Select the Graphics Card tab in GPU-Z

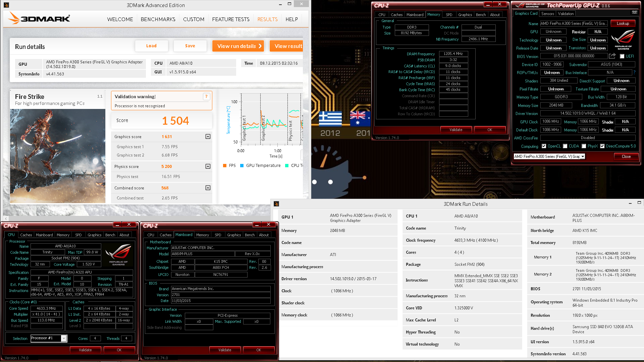pyautogui.click(x=526, y=13)
